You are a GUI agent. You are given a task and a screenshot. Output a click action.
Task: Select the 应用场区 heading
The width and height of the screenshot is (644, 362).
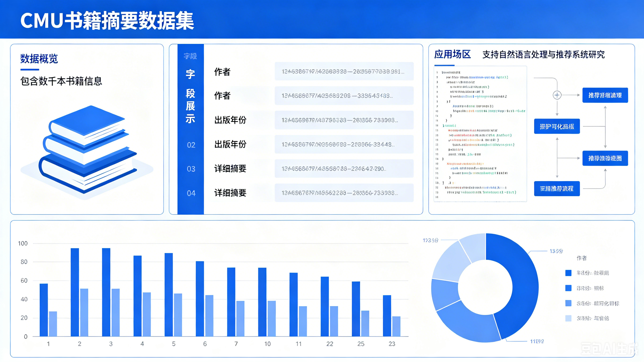point(453,54)
